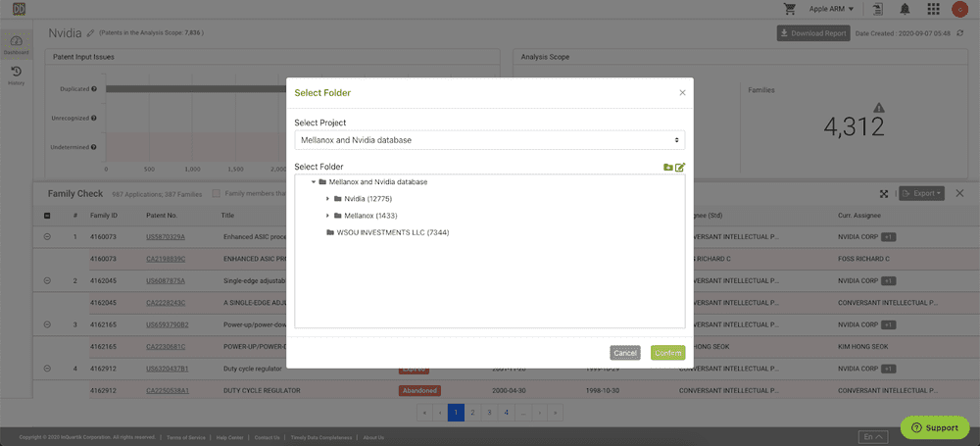
Task: Open Timely Data Completeness link
Action: coord(320,437)
